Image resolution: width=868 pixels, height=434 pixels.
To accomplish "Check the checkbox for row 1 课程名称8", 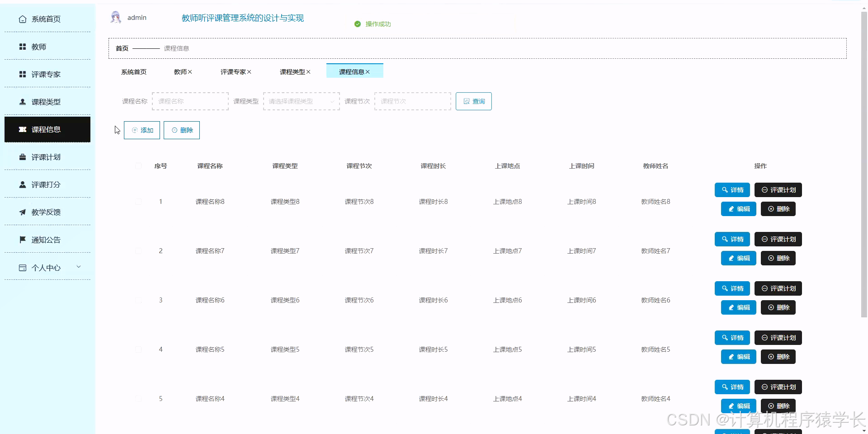I will (138, 202).
